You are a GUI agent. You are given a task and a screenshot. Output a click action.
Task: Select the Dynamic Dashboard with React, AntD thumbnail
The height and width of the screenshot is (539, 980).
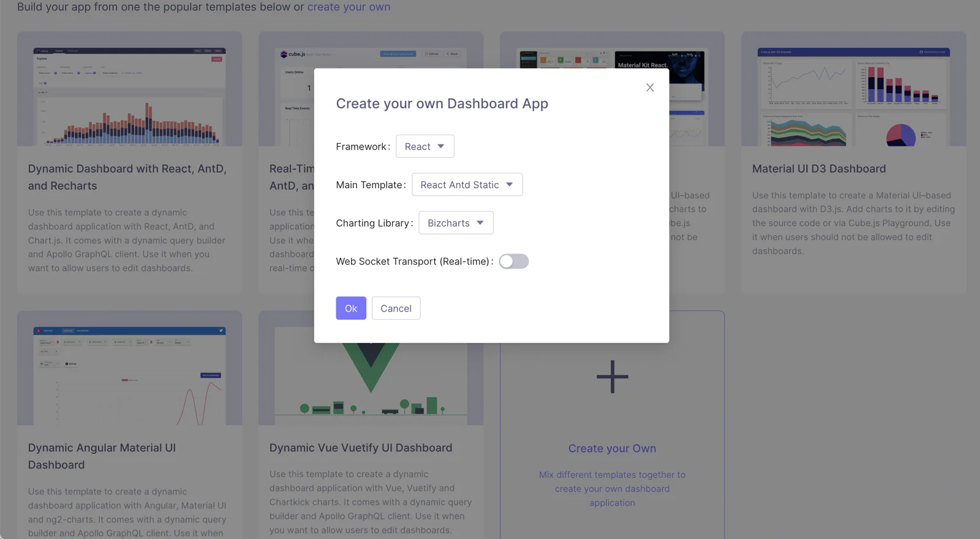coord(129,89)
